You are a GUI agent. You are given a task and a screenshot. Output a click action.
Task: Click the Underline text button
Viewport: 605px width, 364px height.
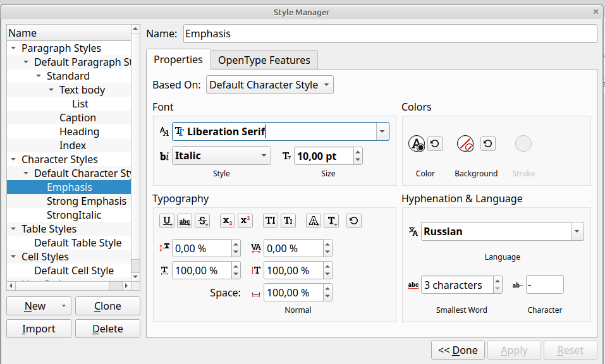[167, 221]
